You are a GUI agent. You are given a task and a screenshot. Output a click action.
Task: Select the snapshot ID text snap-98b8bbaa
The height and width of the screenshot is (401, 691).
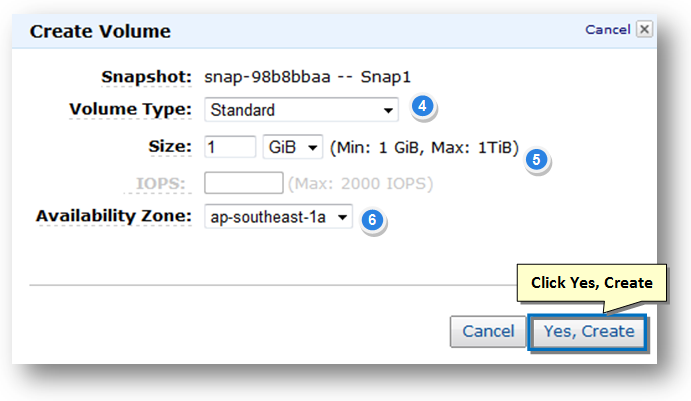pos(267,77)
